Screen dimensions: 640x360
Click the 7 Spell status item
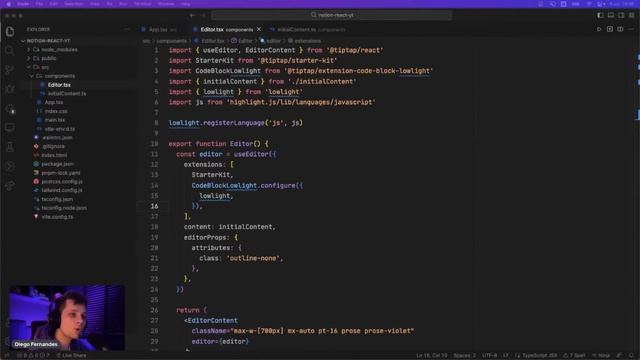(x=574, y=356)
